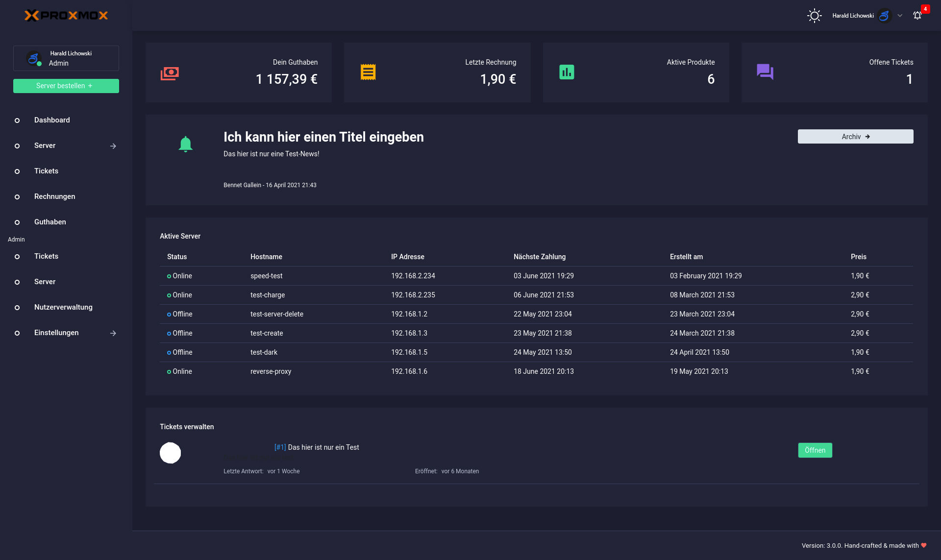This screenshot has width=941, height=560.
Task: Click the red money icon beside Dein Guthaben
Action: click(170, 73)
